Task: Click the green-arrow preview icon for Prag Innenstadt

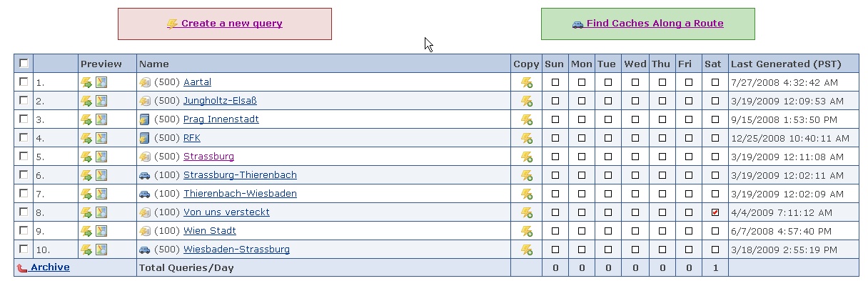Action: [86, 119]
